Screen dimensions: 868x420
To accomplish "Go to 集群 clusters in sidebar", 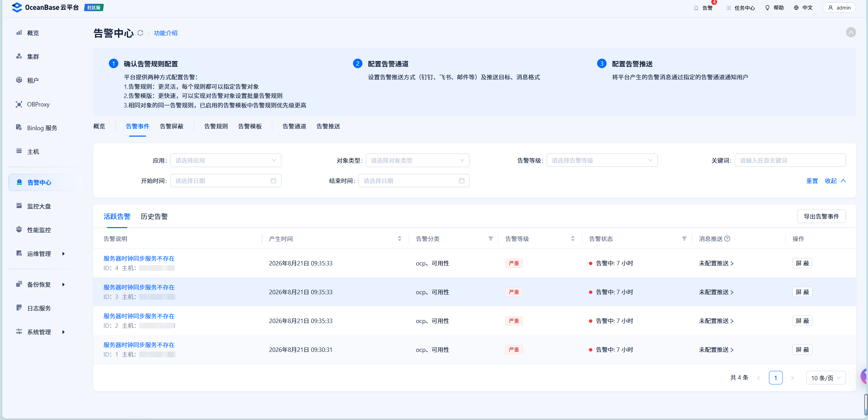I will [x=33, y=57].
